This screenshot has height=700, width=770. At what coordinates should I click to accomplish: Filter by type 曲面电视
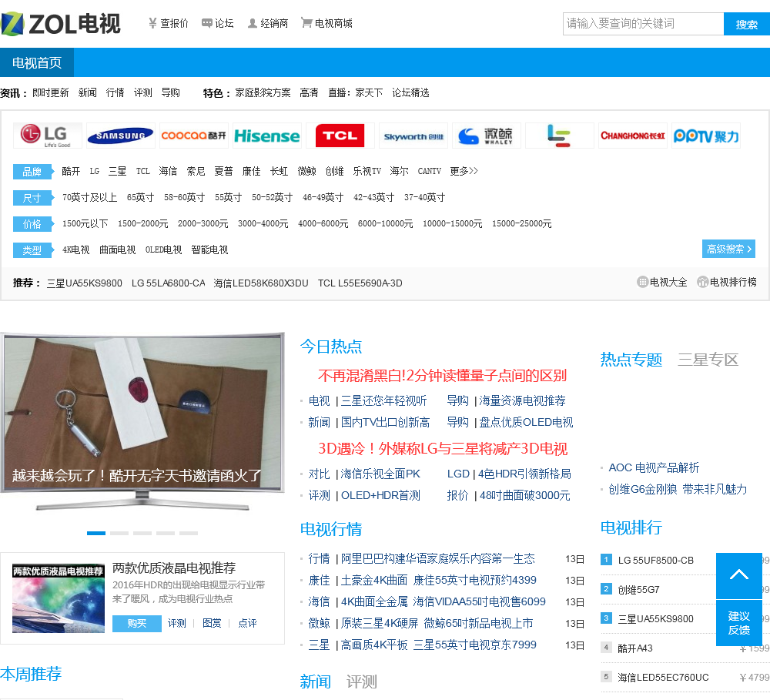117,250
